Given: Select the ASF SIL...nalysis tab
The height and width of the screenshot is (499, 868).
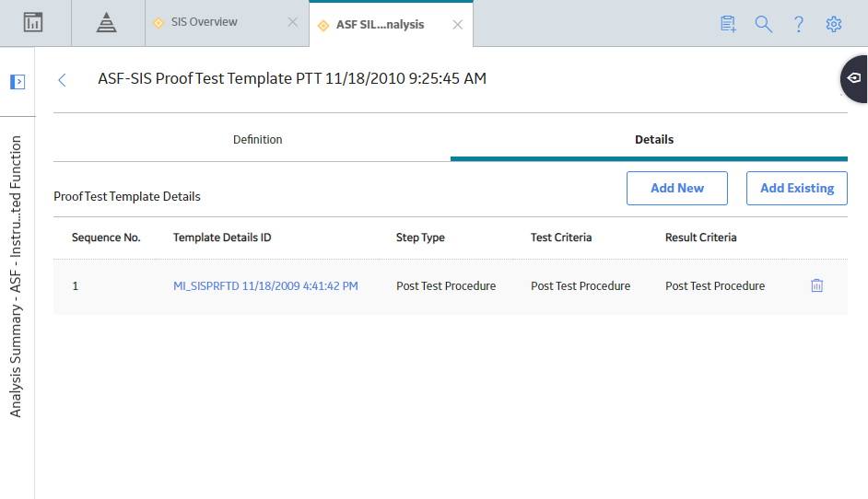Looking at the screenshot, I should click(x=380, y=24).
